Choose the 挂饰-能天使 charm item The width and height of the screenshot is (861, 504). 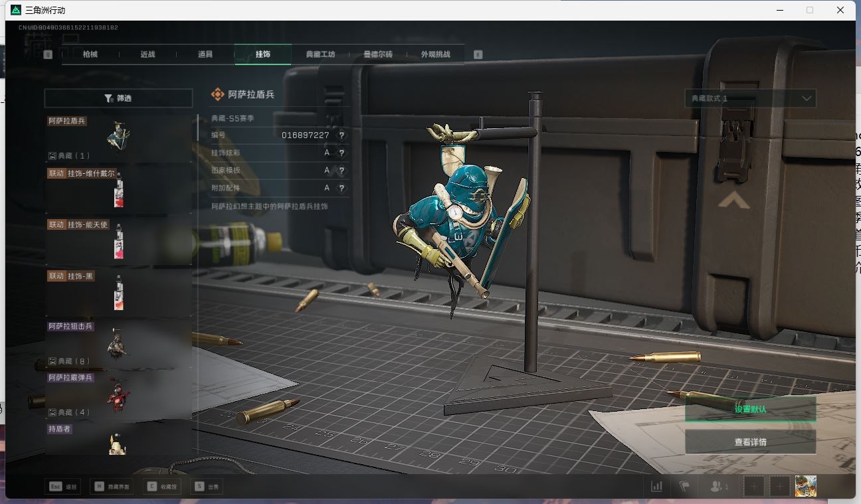(x=118, y=242)
